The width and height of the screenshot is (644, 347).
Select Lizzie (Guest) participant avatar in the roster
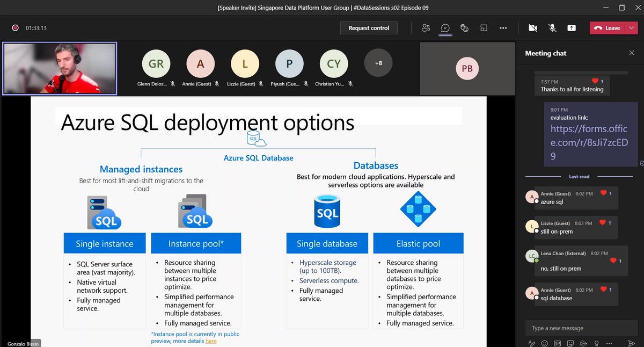click(x=245, y=64)
